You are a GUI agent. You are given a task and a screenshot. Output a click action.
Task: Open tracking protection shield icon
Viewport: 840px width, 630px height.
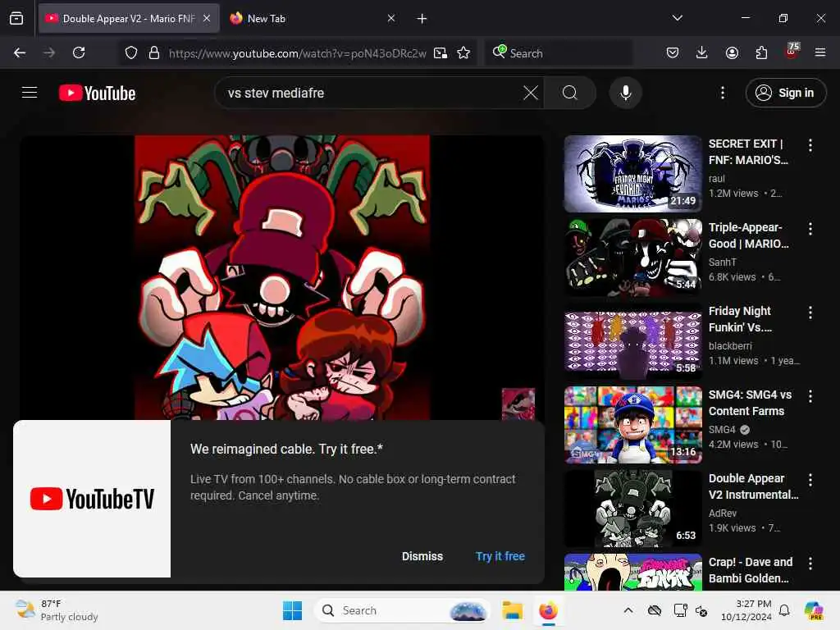point(131,52)
